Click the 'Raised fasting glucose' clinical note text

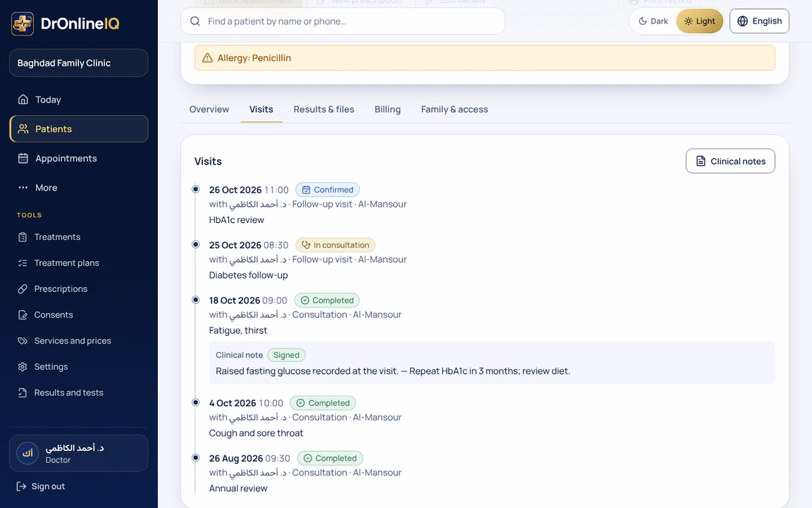(393, 371)
